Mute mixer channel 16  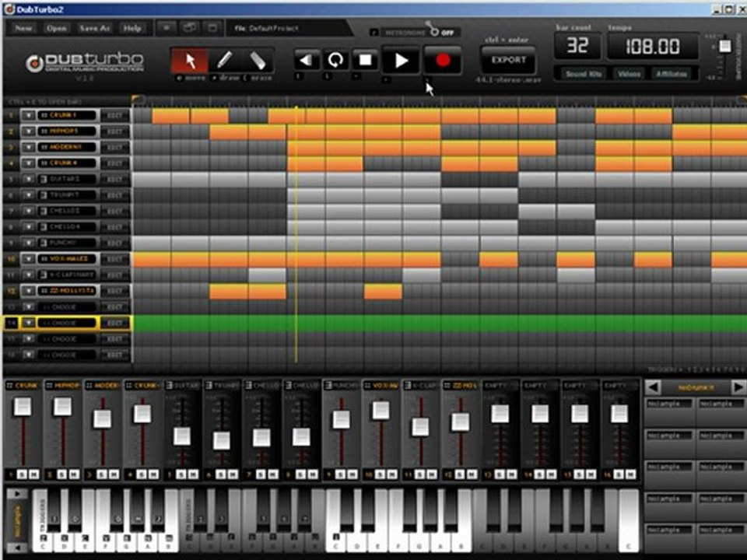click(631, 474)
